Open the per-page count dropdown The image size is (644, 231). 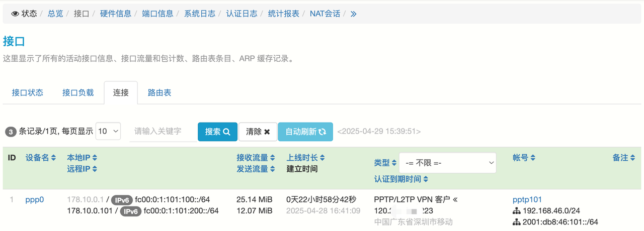click(x=108, y=132)
